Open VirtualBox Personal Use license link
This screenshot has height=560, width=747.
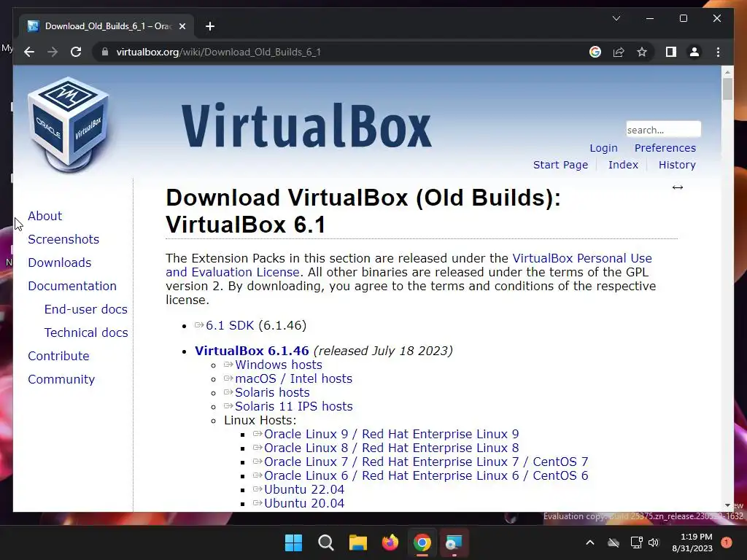(x=582, y=258)
